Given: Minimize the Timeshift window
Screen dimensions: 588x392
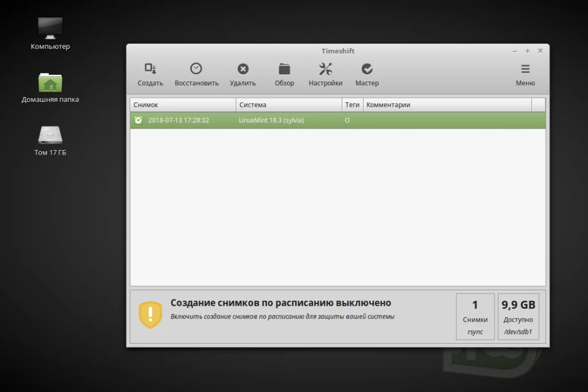Looking at the screenshot, I should click(x=515, y=51).
